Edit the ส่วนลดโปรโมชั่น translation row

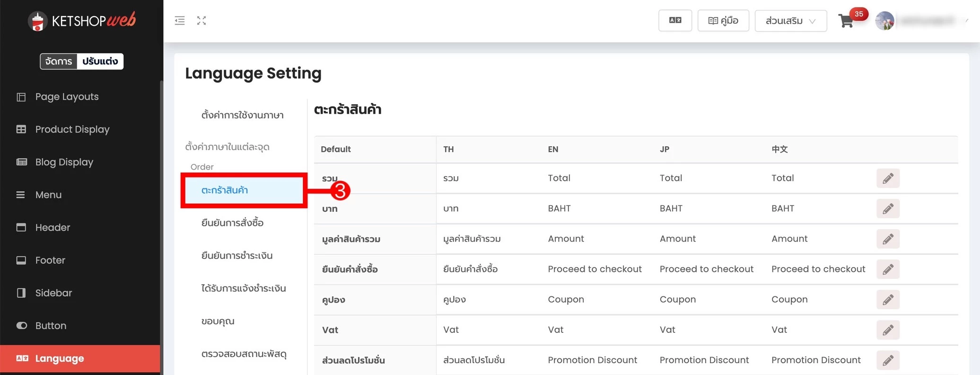(888, 360)
